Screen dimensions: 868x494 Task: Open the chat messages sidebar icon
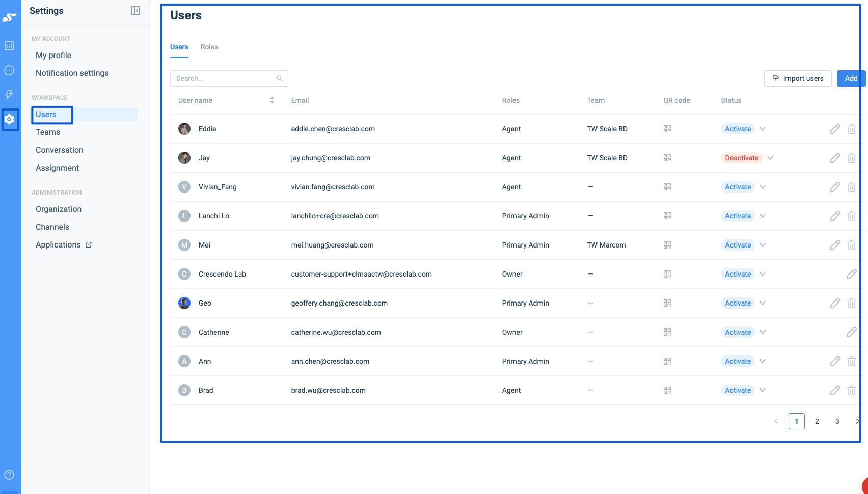[x=9, y=70]
